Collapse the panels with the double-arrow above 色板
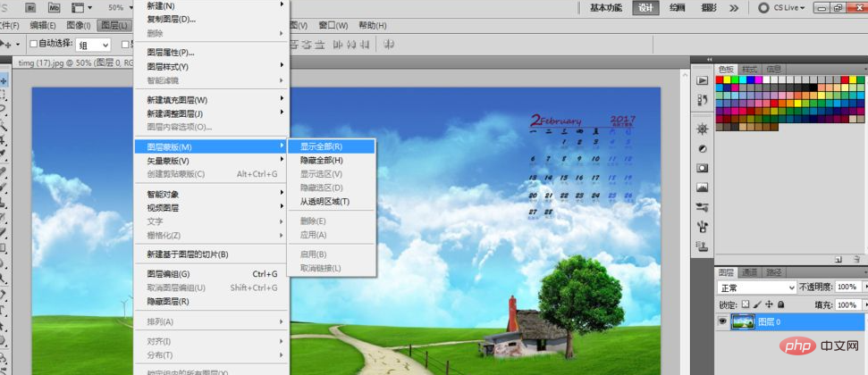Image resolution: width=868 pixels, height=375 pixels. (x=709, y=59)
